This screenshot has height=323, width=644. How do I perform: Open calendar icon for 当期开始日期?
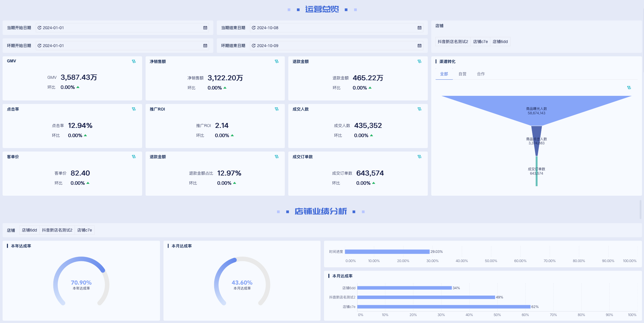click(205, 28)
